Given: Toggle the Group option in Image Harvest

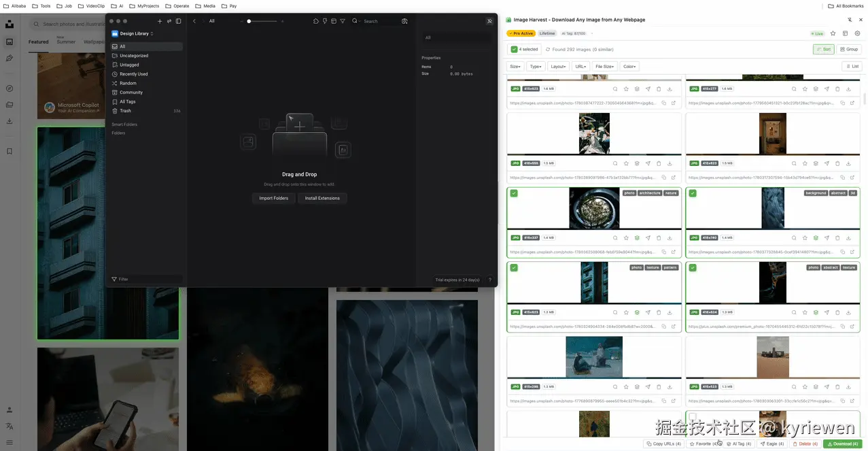Looking at the screenshot, I should click(848, 49).
